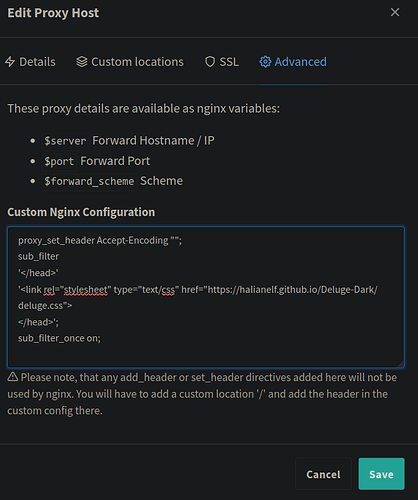Click the layers Custom locations icon

click(82, 62)
